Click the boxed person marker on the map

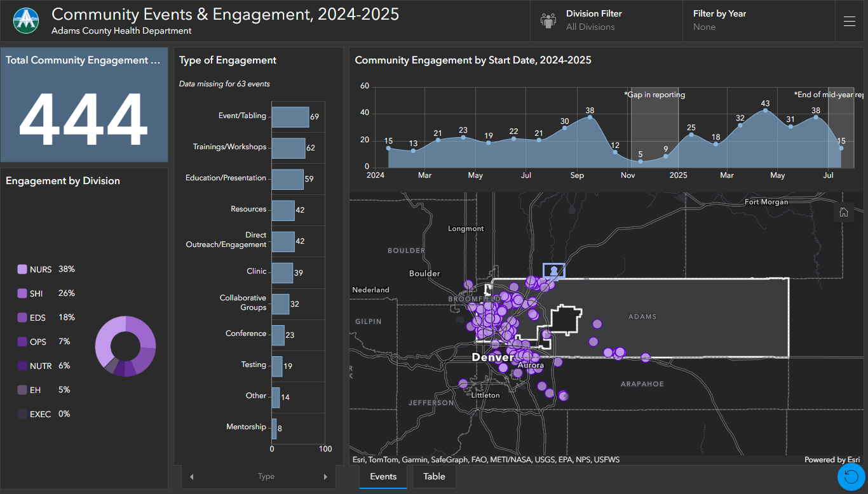(554, 271)
